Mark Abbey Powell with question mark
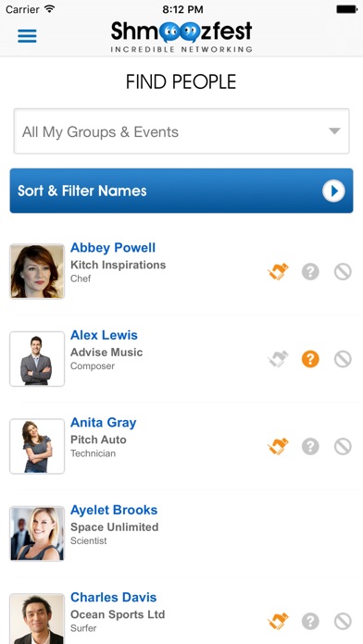 pyautogui.click(x=310, y=272)
